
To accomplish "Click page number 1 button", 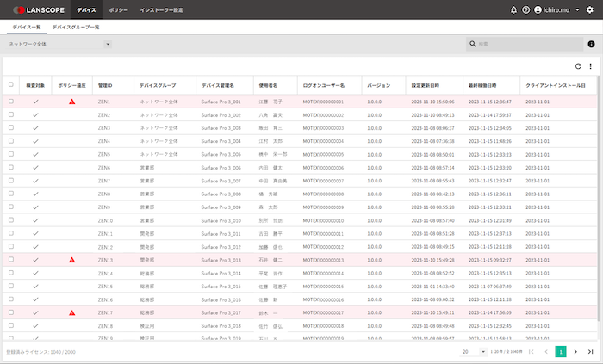I will point(561,351).
